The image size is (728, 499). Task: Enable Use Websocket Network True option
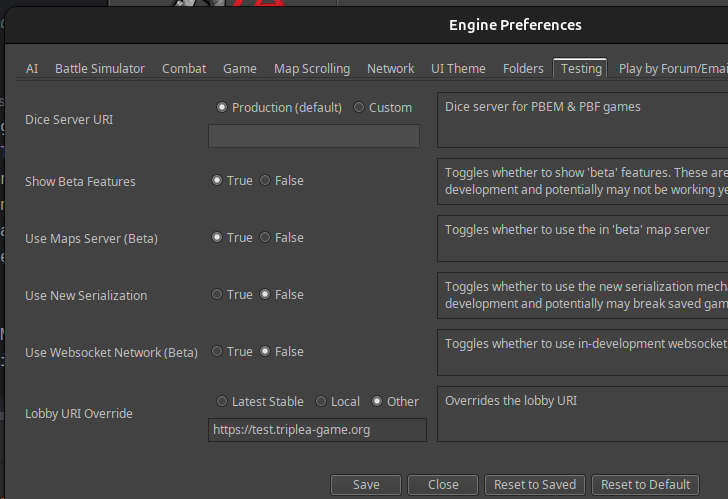(x=217, y=352)
